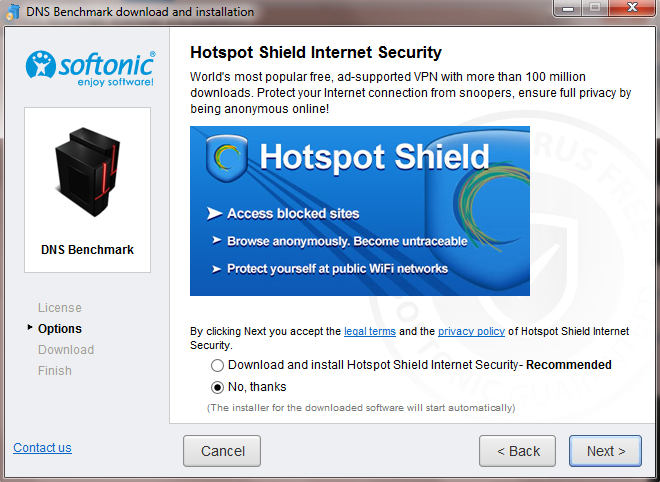Click the Download step in sidebar
660x482 pixels.
click(66, 350)
